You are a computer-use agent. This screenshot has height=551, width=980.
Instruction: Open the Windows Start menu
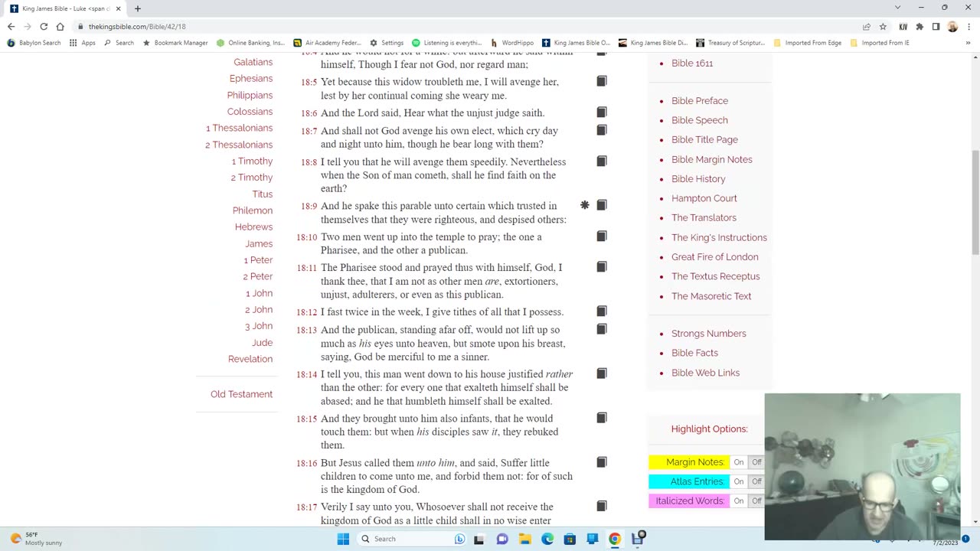pyautogui.click(x=343, y=539)
